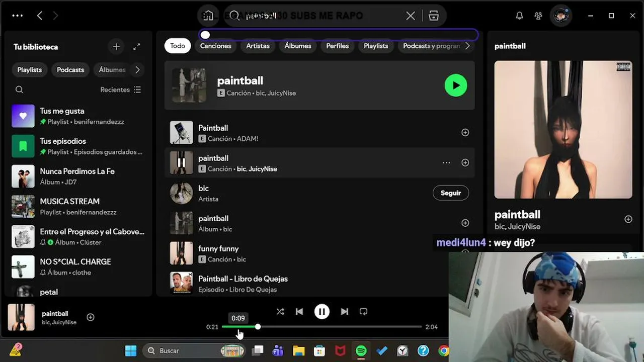The height and width of the screenshot is (362, 644).
Task: Open the album art in the right panel
Action: 563,130
